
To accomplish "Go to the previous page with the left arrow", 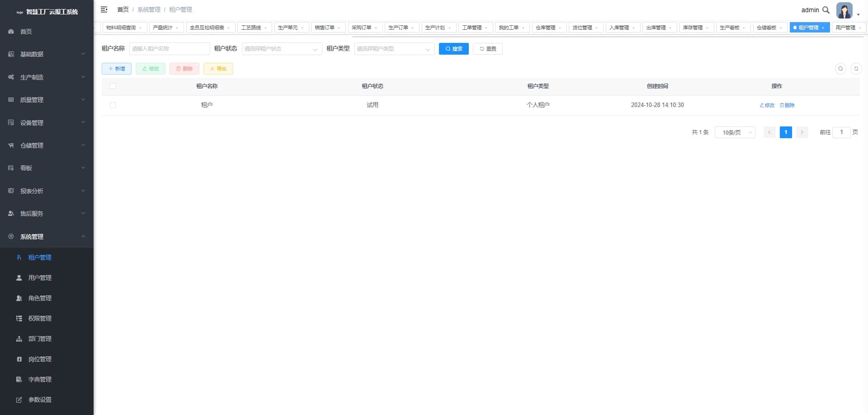I will click(x=769, y=132).
